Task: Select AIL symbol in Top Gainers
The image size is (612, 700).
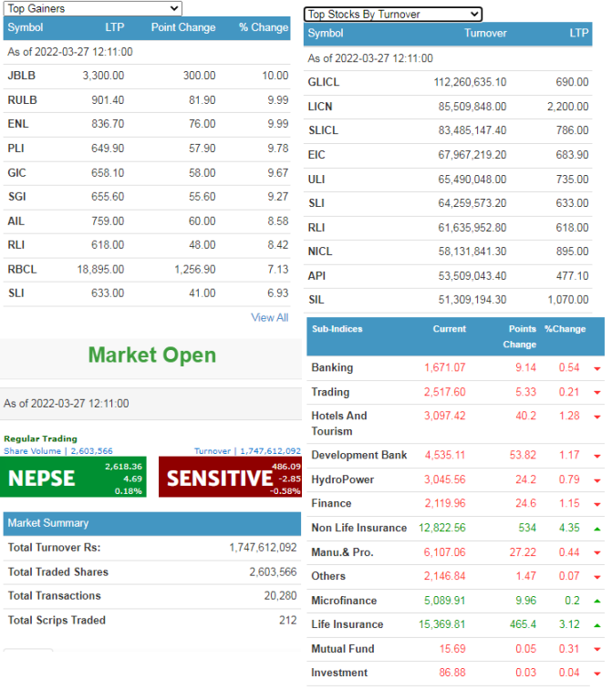Action: [16, 221]
